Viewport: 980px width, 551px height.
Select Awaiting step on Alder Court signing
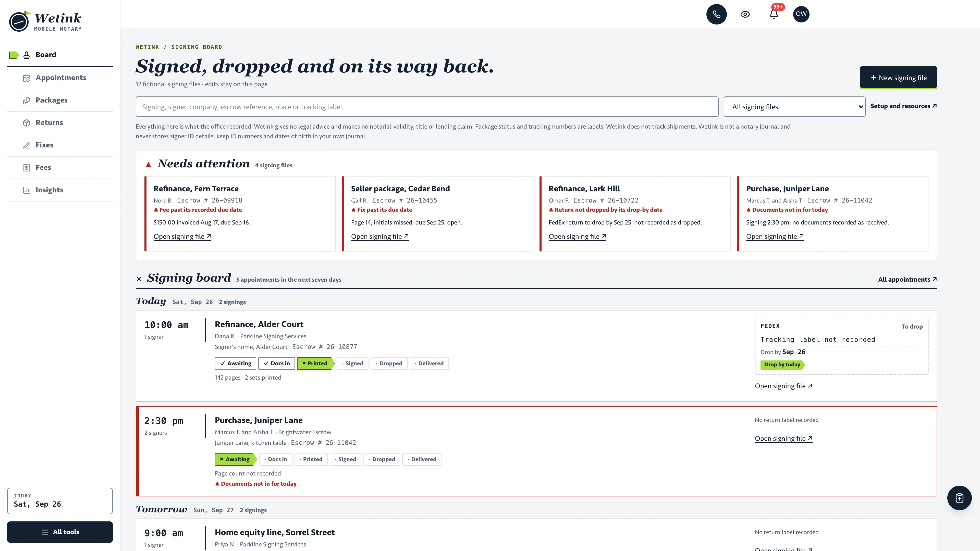[236, 364]
